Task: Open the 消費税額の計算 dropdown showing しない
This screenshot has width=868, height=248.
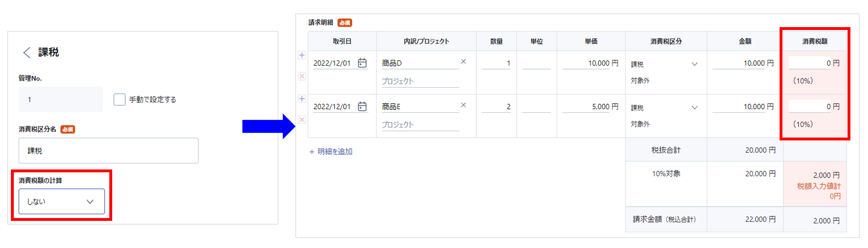Action: click(62, 201)
